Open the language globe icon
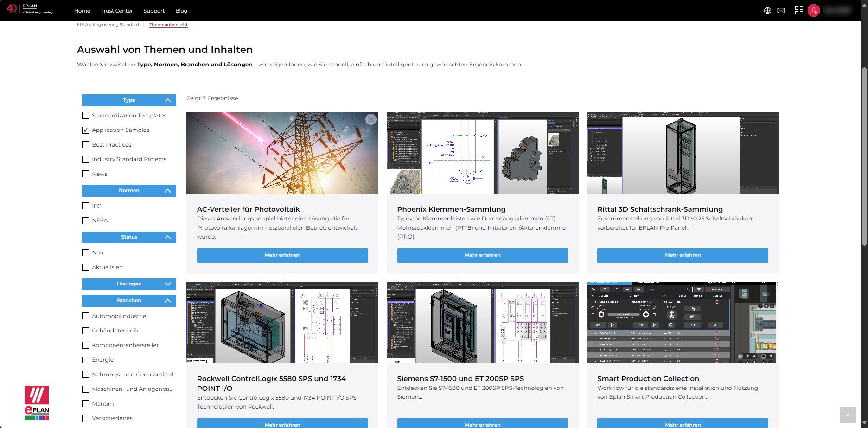The width and height of the screenshot is (868, 428). point(767,11)
